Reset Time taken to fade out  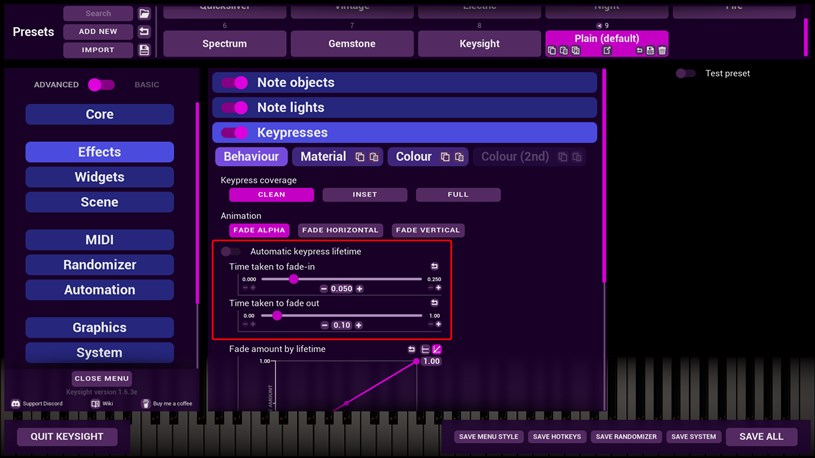coord(435,303)
